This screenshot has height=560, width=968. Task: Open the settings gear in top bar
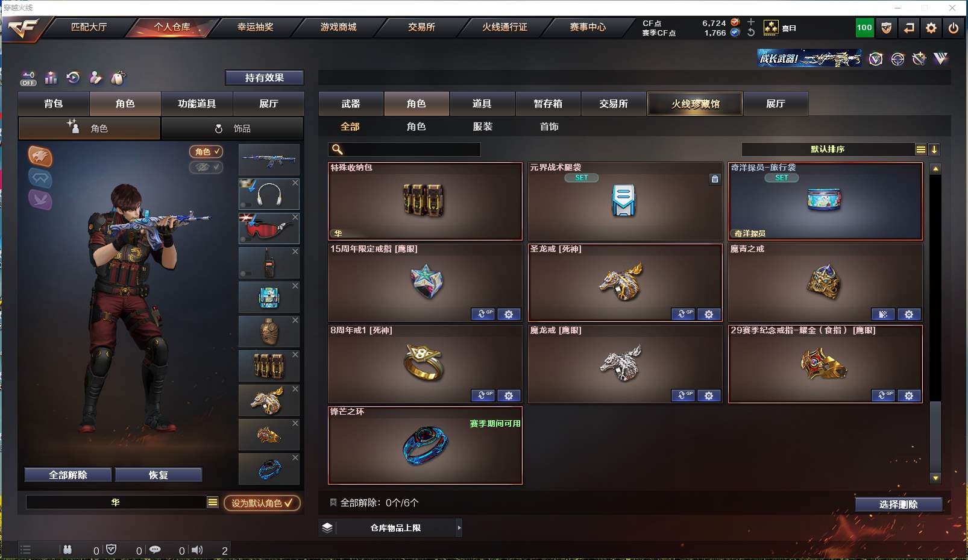click(931, 28)
